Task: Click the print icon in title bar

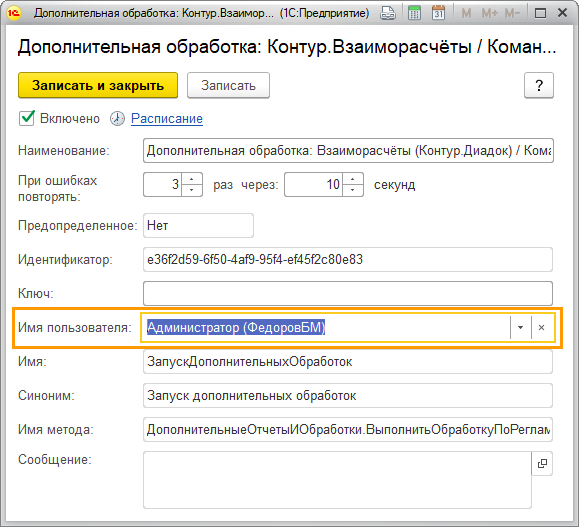Action: click(x=388, y=13)
